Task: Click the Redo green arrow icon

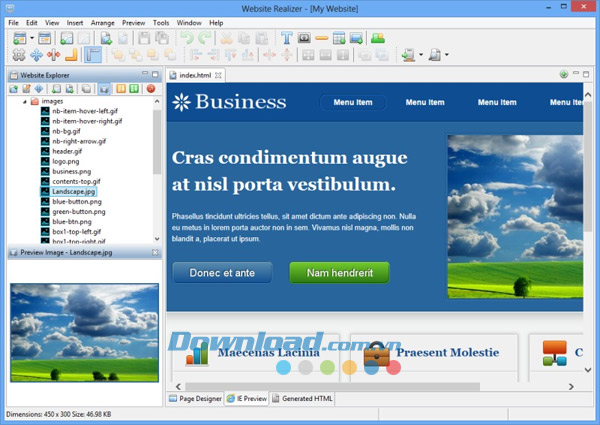Action: (x=205, y=38)
